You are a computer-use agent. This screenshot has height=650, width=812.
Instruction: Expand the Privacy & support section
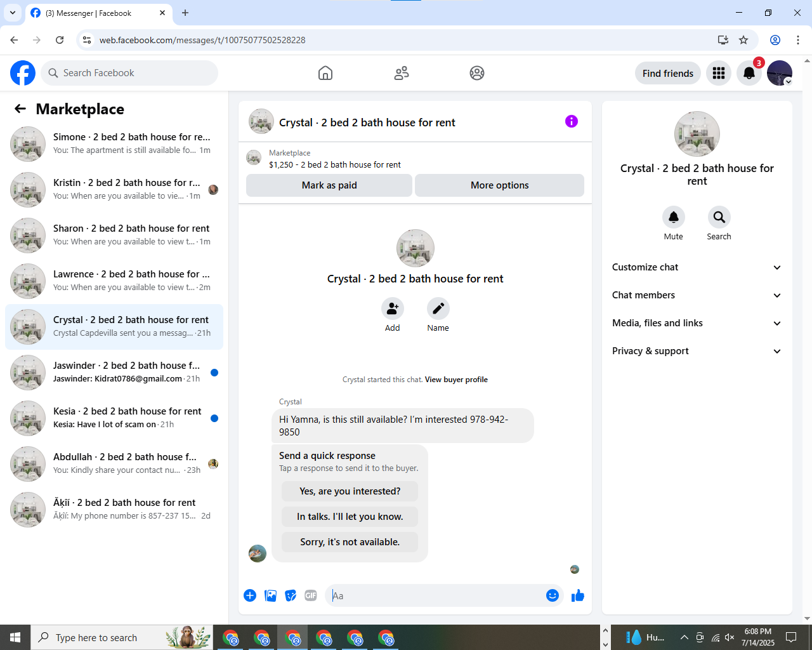697,351
